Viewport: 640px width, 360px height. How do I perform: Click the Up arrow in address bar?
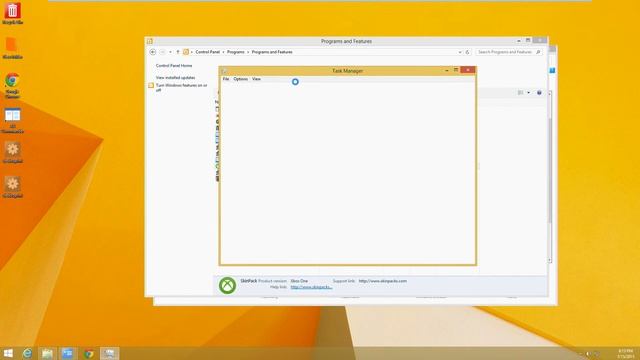pyautogui.click(x=178, y=52)
